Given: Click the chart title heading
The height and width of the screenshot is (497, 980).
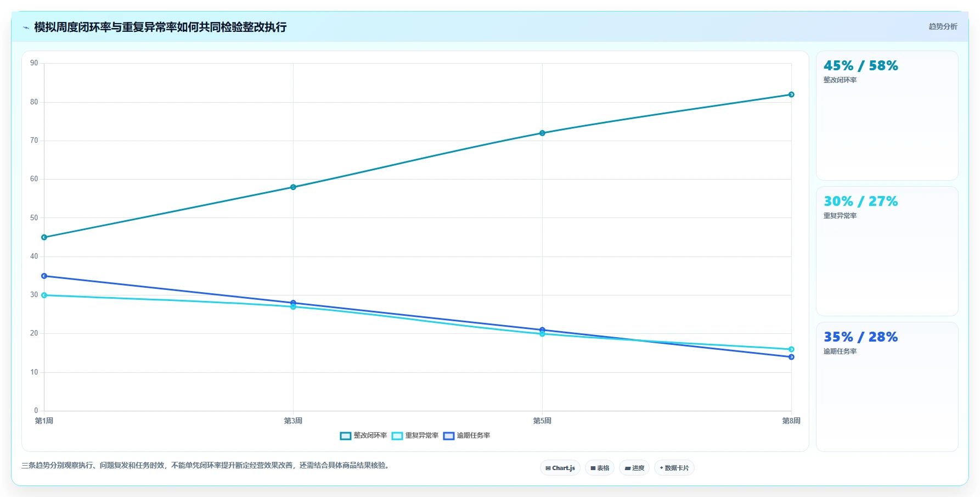Looking at the screenshot, I should [160, 27].
